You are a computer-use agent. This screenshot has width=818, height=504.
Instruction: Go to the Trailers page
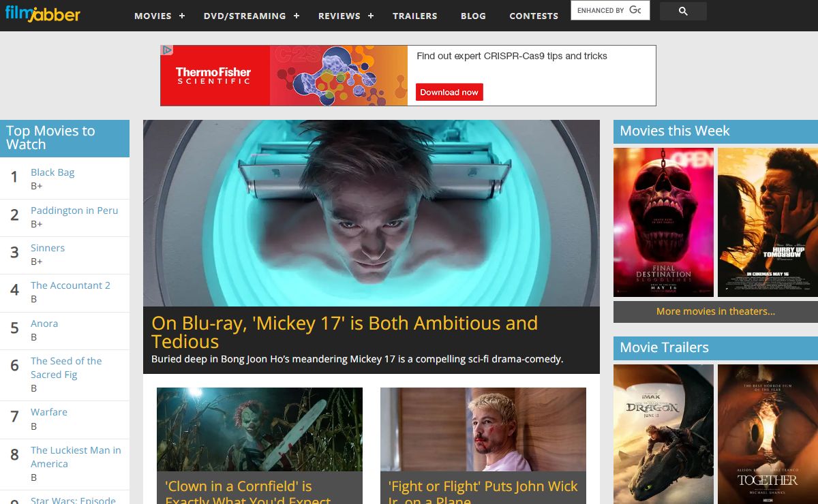pyautogui.click(x=415, y=16)
